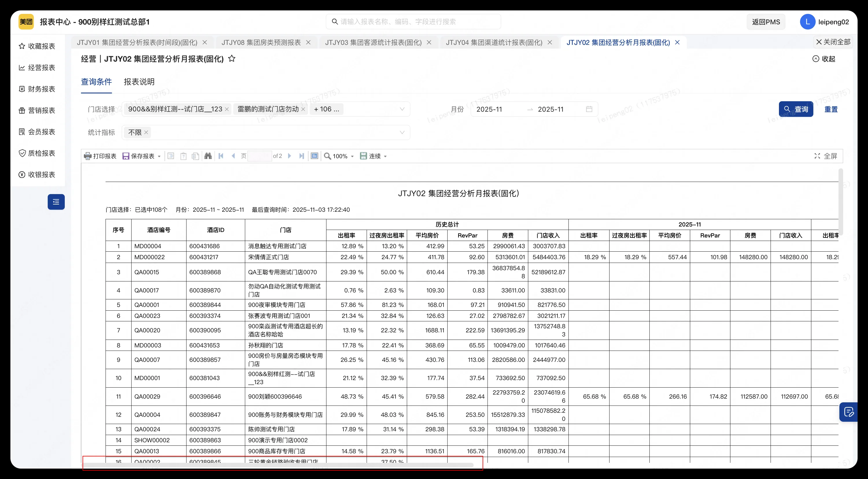Jump to the last page with the toolbar icon
This screenshot has height=479, width=868.
point(301,156)
